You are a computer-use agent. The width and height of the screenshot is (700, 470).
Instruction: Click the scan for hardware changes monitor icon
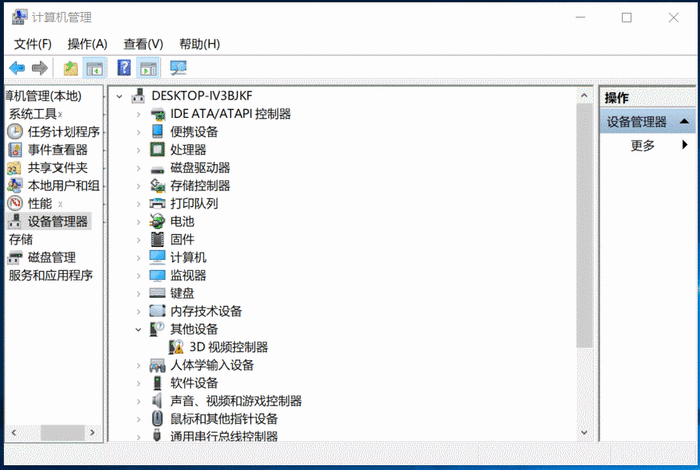[178, 68]
